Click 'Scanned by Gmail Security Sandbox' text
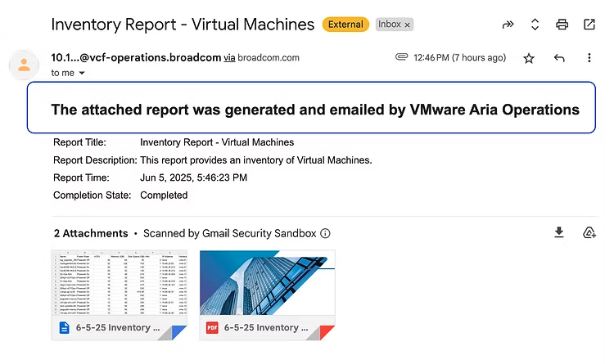Image resolution: width=605 pixels, height=364 pixels. click(229, 233)
